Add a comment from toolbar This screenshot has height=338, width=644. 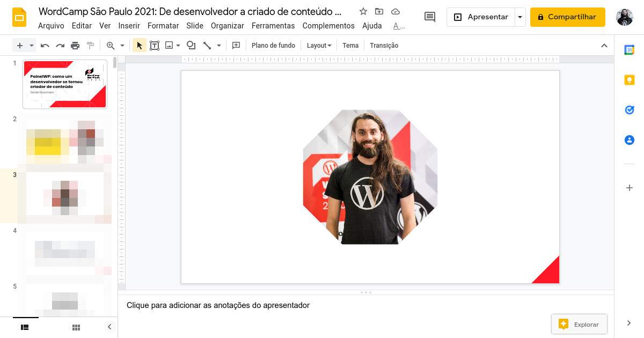pos(236,46)
